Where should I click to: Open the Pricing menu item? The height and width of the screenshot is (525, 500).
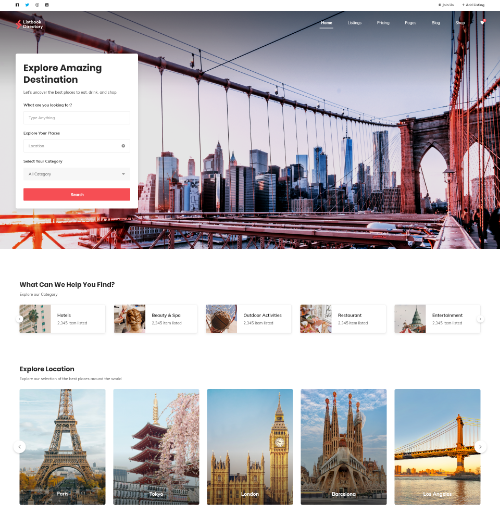pyautogui.click(x=383, y=23)
